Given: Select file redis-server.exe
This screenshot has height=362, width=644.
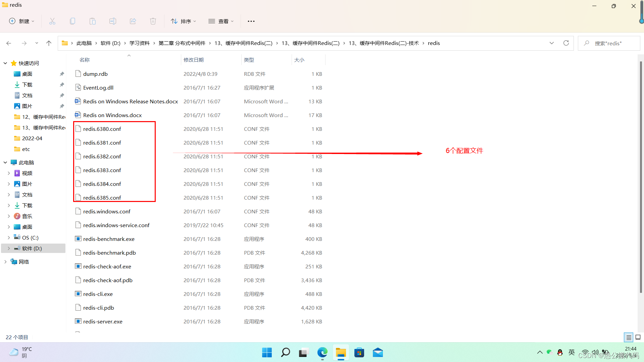Looking at the screenshot, I should point(103,321).
